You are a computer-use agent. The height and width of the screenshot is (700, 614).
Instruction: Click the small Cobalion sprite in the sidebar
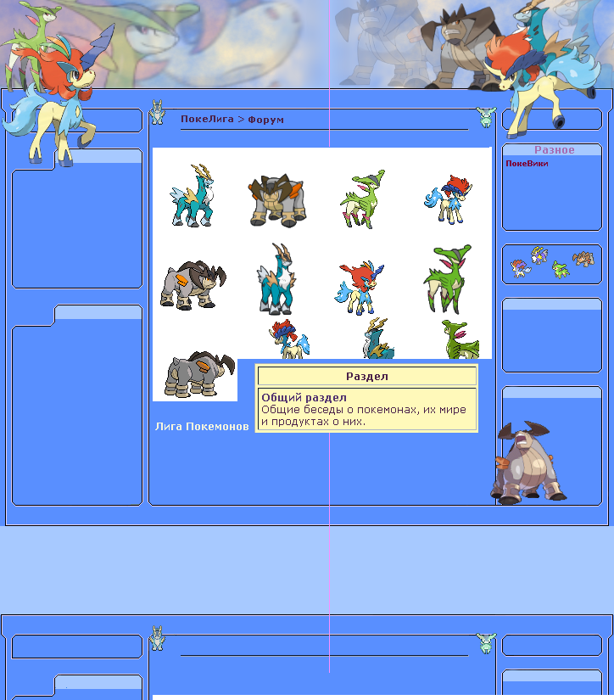coord(539,255)
